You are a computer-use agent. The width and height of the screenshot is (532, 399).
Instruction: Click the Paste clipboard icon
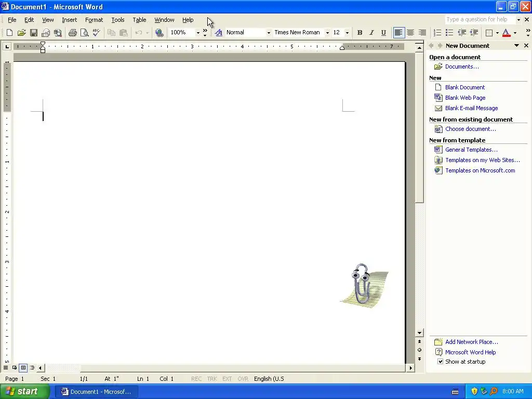point(124,33)
